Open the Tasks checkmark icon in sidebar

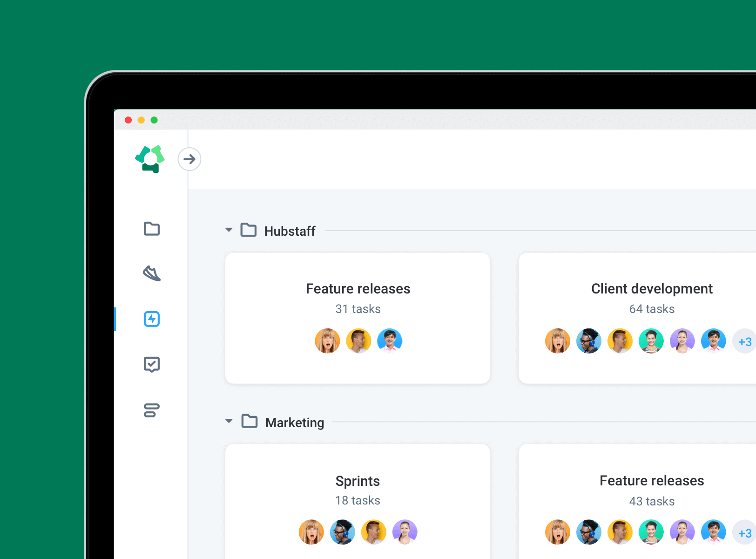[151, 364]
